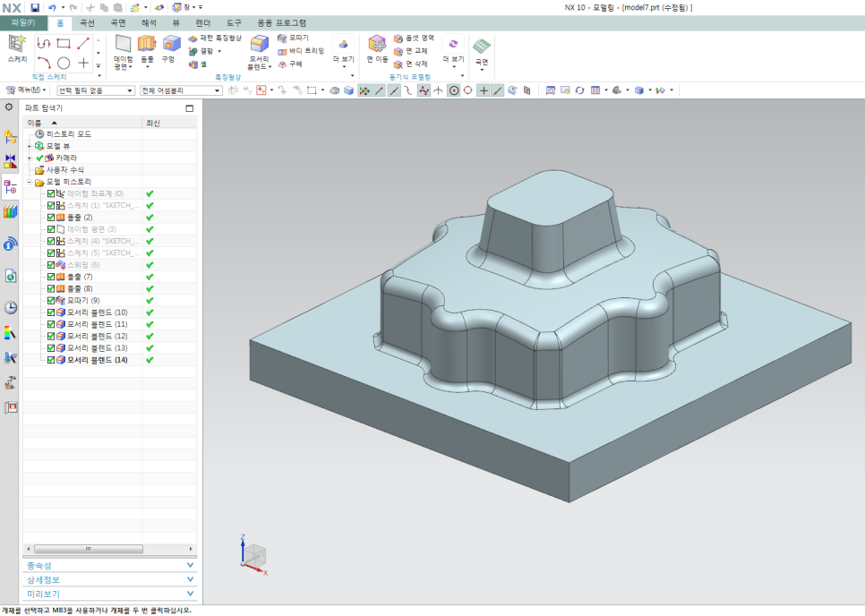
Task: Switch to the 곡선 ribbon tab
Action: point(87,22)
